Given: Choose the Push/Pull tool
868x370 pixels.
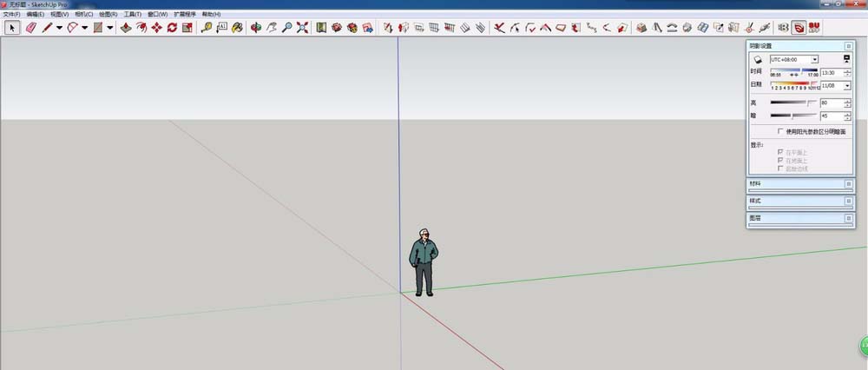Looking at the screenshot, I should pyautogui.click(x=126, y=28).
